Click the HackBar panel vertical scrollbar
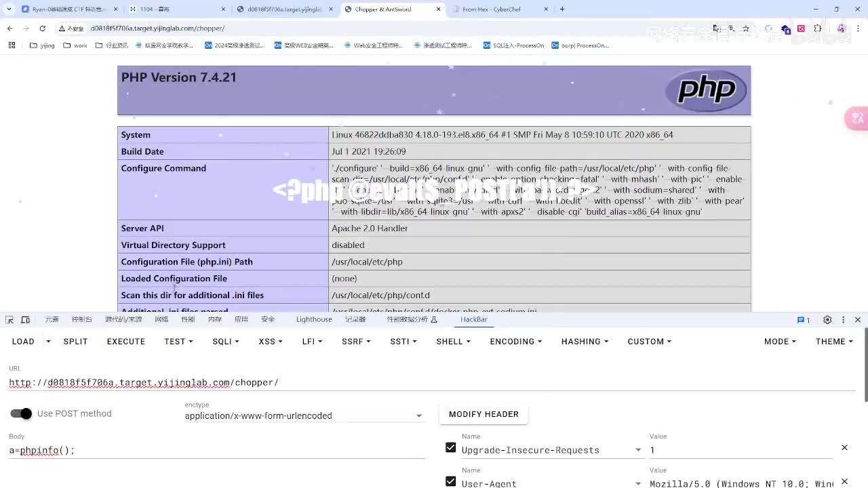 coord(865,366)
